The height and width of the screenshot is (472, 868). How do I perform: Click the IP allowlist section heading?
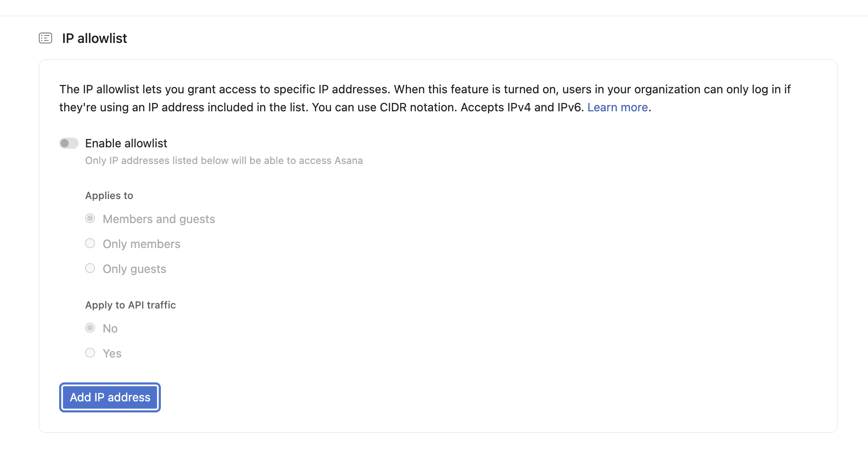coord(94,38)
